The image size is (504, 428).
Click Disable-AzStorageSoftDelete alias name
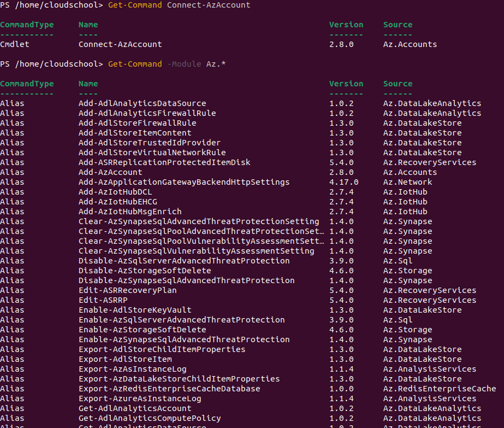point(145,271)
